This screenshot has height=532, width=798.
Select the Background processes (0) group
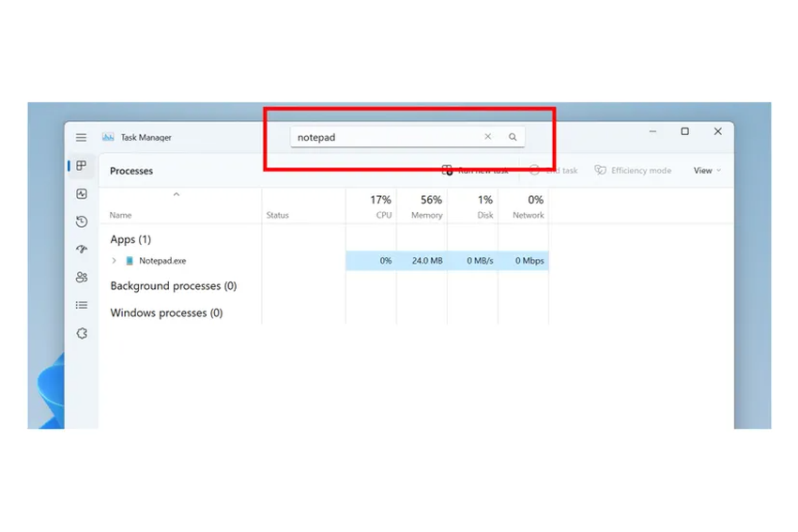click(173, 286)
